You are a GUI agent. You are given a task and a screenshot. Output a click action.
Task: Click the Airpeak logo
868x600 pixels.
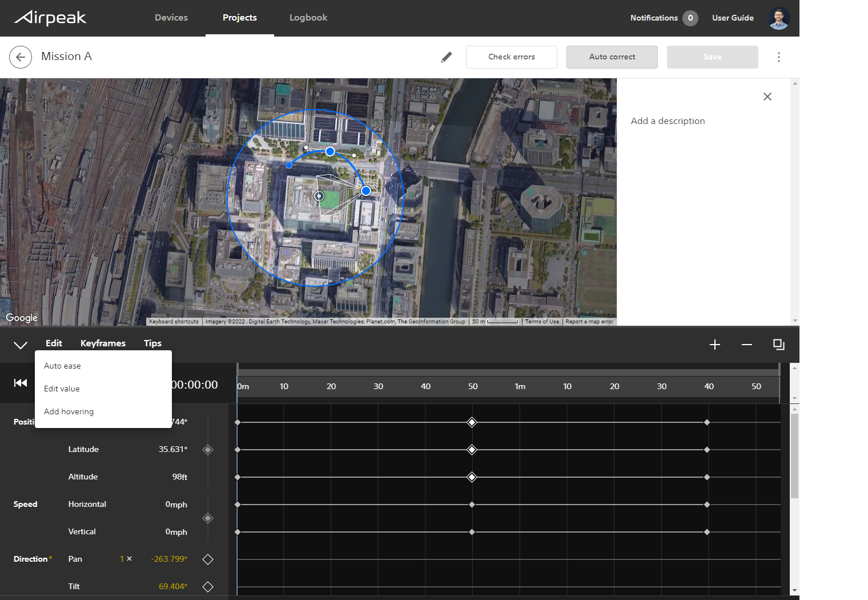[50, 18]
